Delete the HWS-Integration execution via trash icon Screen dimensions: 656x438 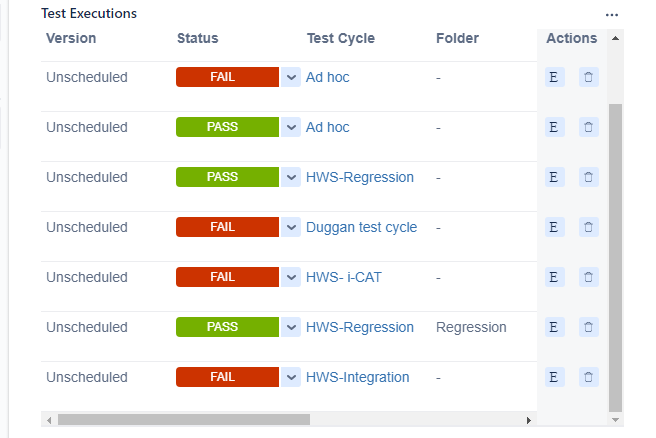(588, 377)
